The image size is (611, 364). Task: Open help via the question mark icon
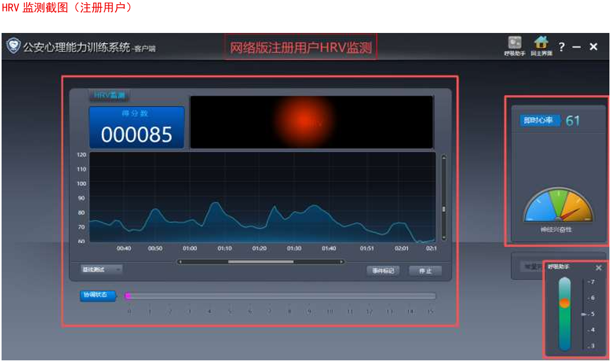coord(561,47)
